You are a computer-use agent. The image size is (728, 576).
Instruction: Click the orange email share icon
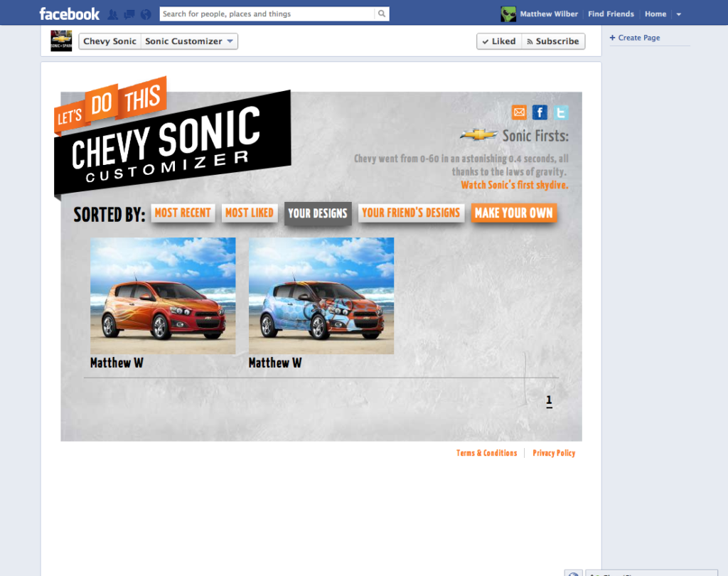coord(519,112)
